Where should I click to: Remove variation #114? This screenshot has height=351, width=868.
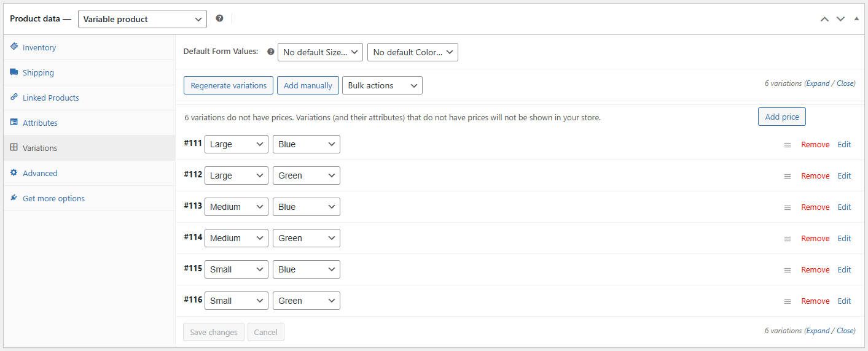tap(815, 239)
